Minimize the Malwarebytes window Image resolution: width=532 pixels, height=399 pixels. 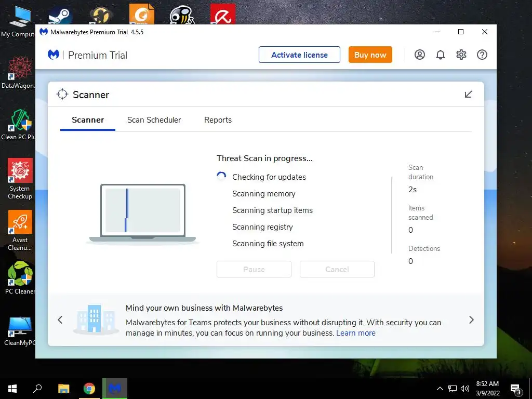(x=437, y=32)
